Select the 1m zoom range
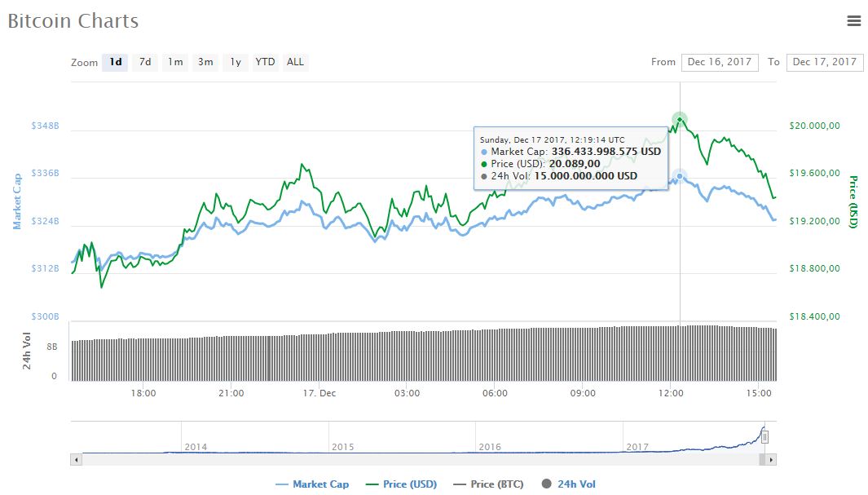This screenshot has width=868, height=495. point(175,62)
